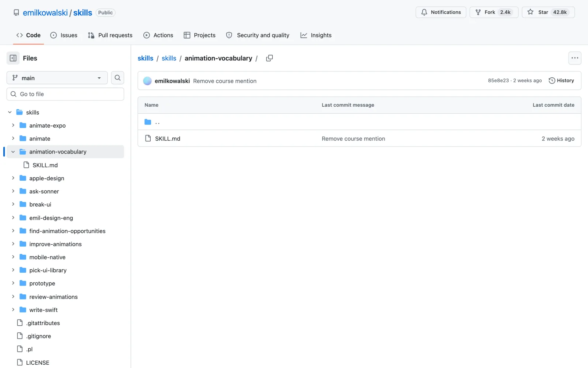Screen dimensions: 588x368
Task: Go up to the parent directory '..' row
Action: coord(359,122)
